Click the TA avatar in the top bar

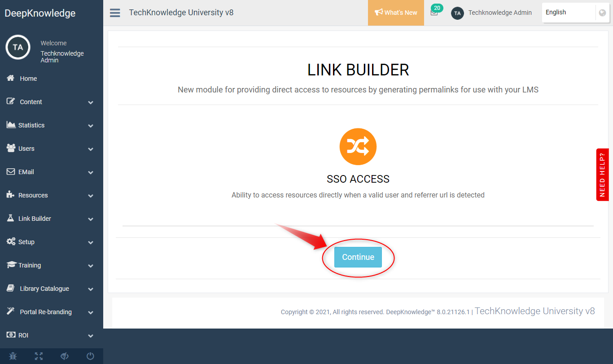[457, 13]
